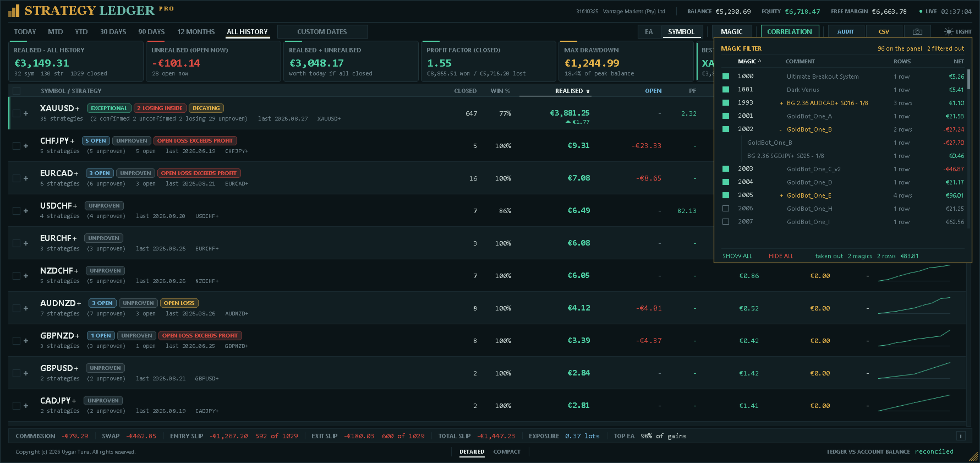
Task: Tick the CHFJPY+ row checkbox
Action: (x=17, y=146)
